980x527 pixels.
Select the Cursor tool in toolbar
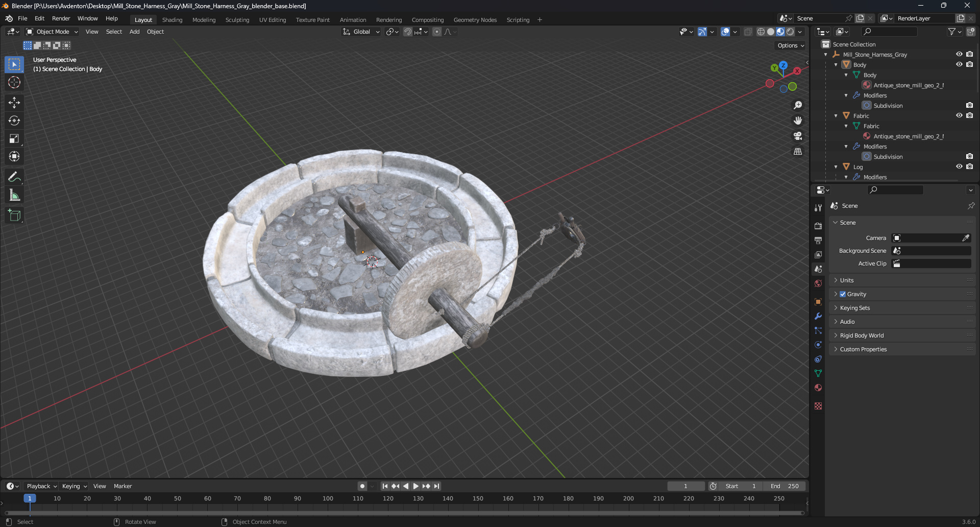click(x=14, y=82)
